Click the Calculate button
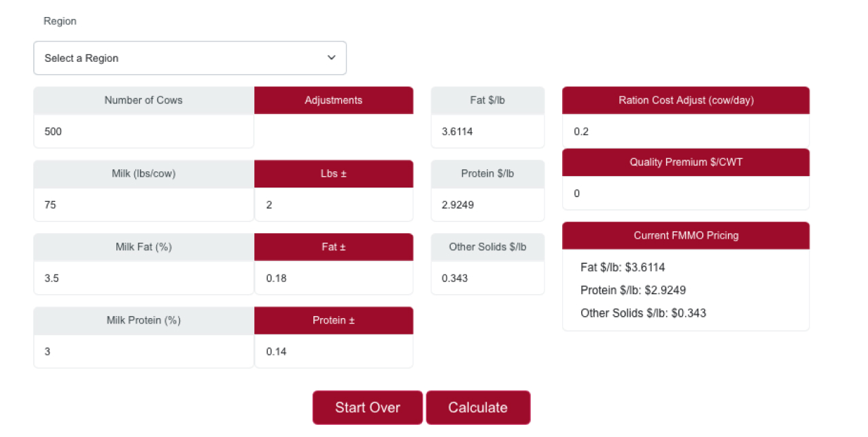The width and height of the screenshot is (868, 437). [478, 408]
